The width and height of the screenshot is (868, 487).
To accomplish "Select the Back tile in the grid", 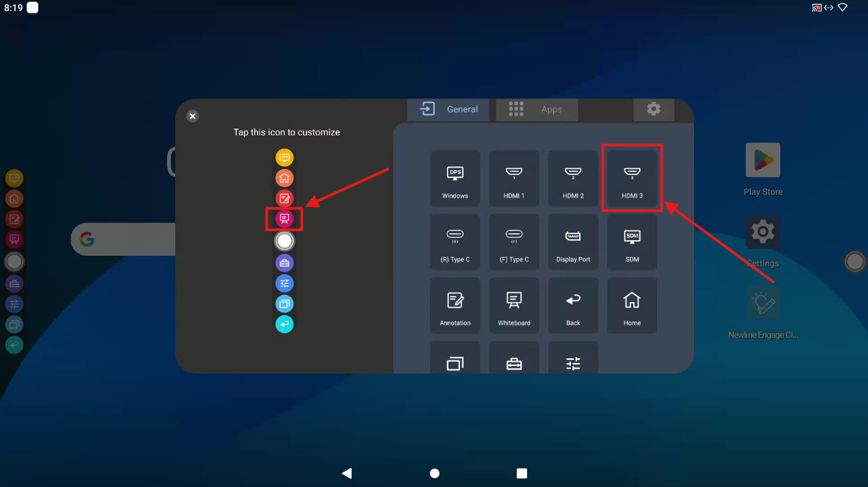I will tap(573, 305).
